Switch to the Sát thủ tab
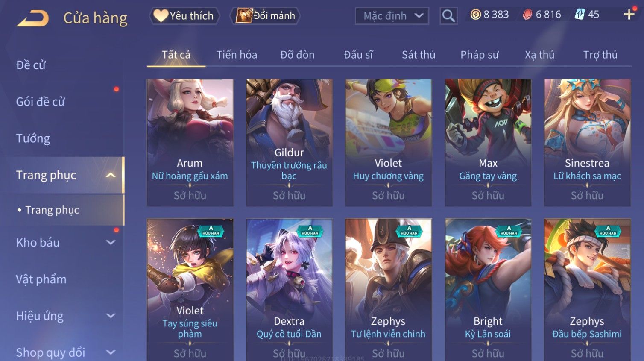This screenshot has width=644, height=361. pyautogui.click(x=419, y=55)
